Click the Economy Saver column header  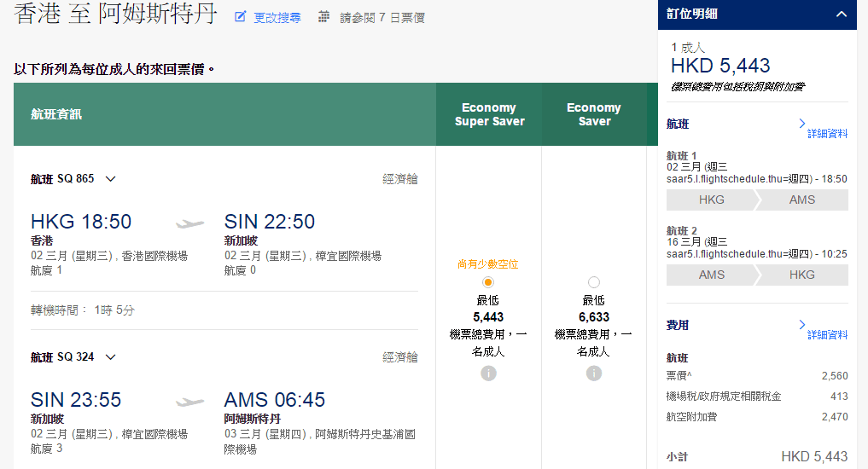coord(594,114)
